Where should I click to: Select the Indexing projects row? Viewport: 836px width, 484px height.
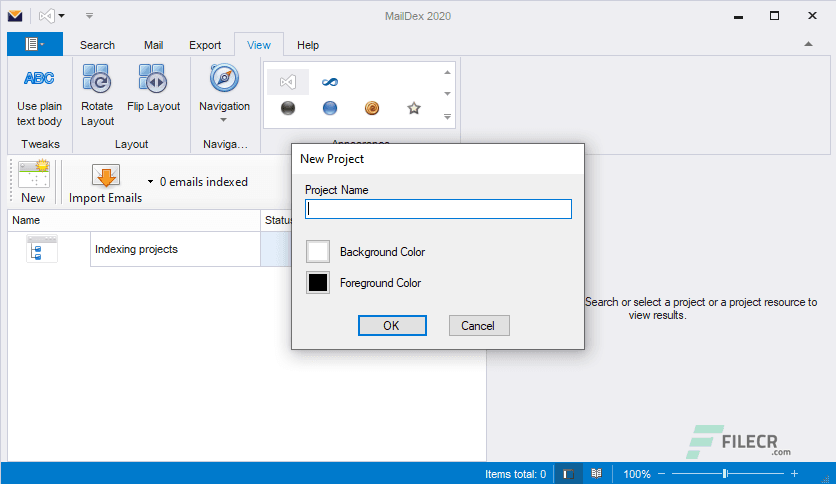pyautogui.click(x=175, y=249)
